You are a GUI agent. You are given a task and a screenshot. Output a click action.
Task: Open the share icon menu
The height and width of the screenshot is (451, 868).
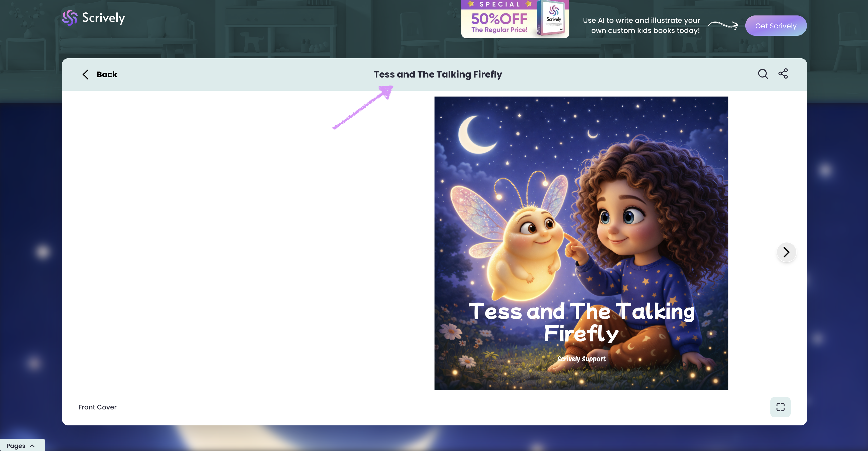pyautogui.click(x=783, y=74)
